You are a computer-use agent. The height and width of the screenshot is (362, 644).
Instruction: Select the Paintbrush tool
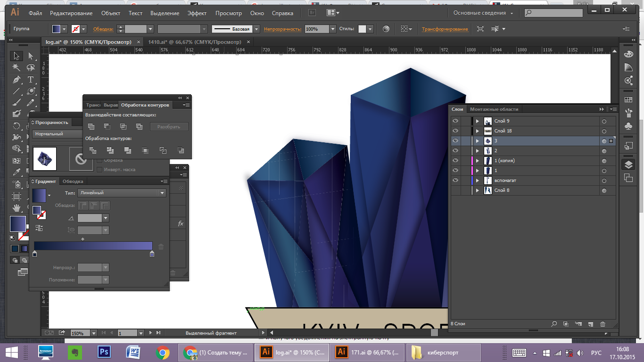tap(17, 102)
